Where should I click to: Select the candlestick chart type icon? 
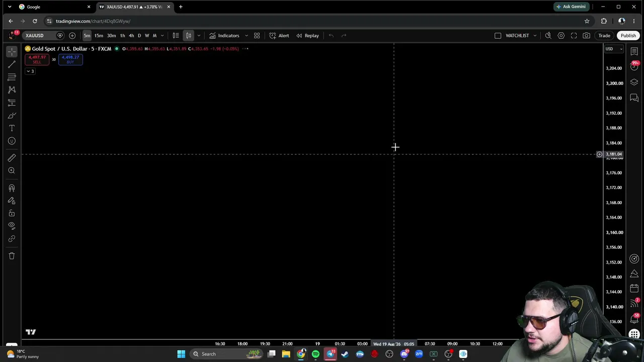point(189,36)
